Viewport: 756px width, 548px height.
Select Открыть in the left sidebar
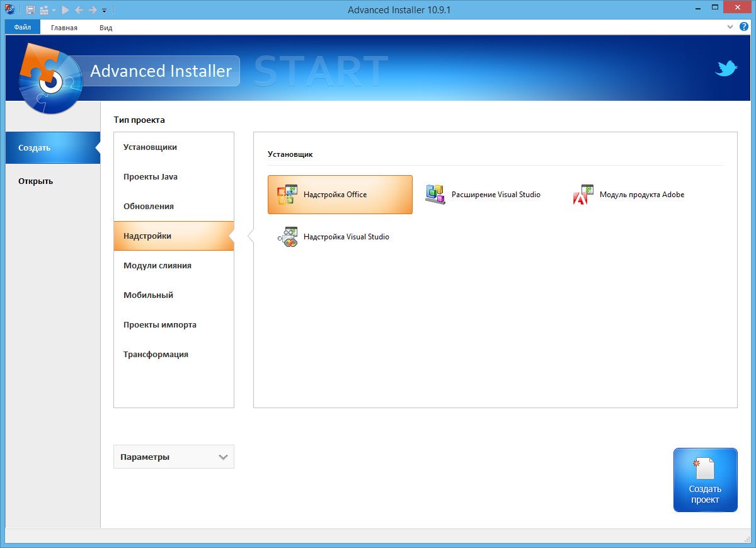[53, 181]
